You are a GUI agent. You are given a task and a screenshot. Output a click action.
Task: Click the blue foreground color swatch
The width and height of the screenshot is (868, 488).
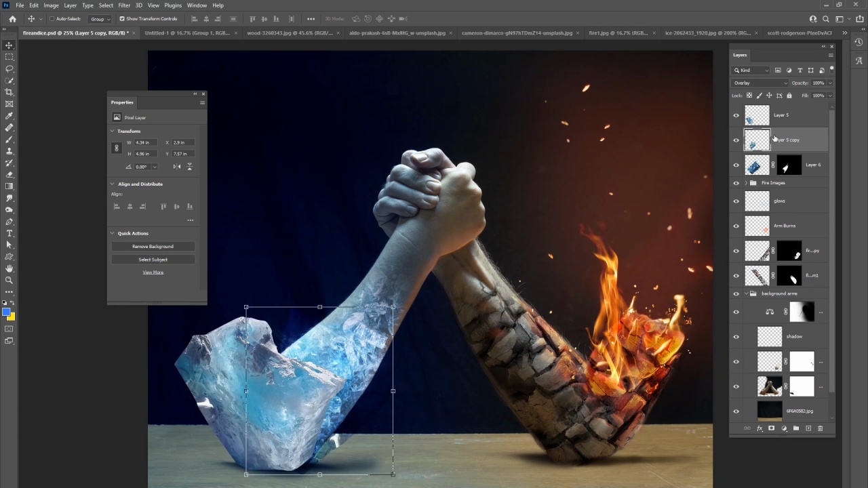point(6,312)
